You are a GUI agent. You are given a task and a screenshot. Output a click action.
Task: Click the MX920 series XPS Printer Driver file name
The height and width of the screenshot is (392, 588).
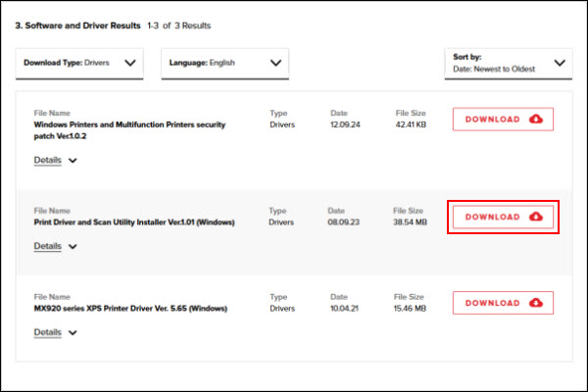[x=130, y=309]
